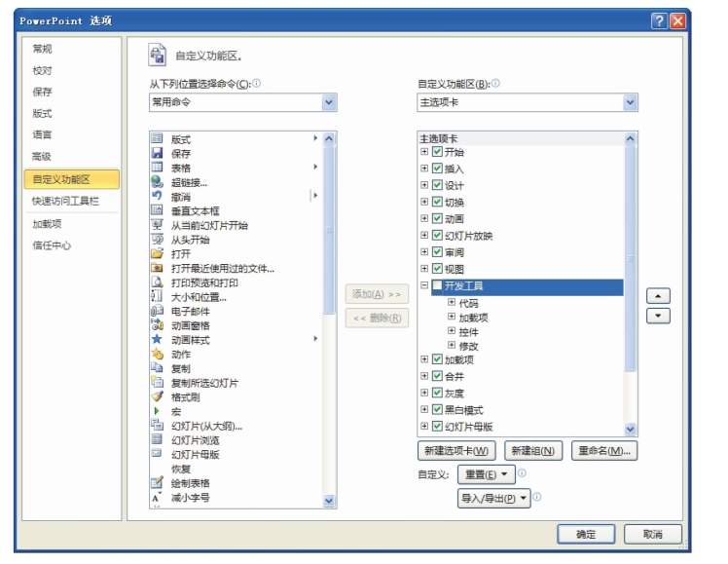The image size is (728, 564).
Task: Uncheck the 插入 tab checkbox
Action: [437, 169]
